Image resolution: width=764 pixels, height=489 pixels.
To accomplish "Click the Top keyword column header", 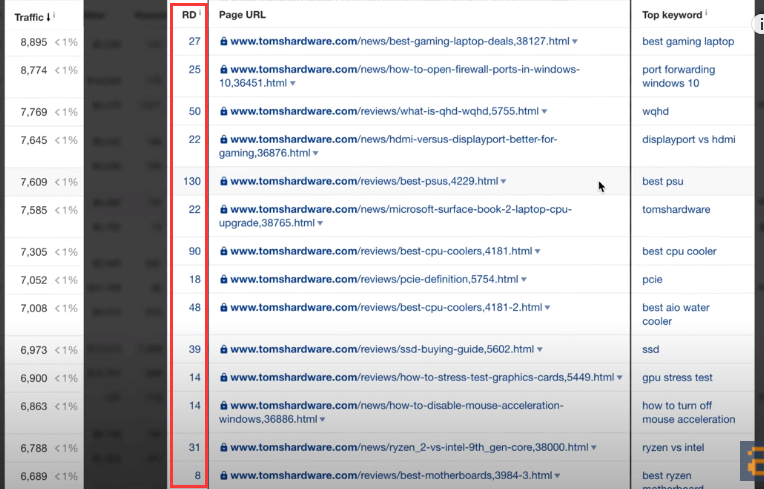I will [x=671, y=15].
